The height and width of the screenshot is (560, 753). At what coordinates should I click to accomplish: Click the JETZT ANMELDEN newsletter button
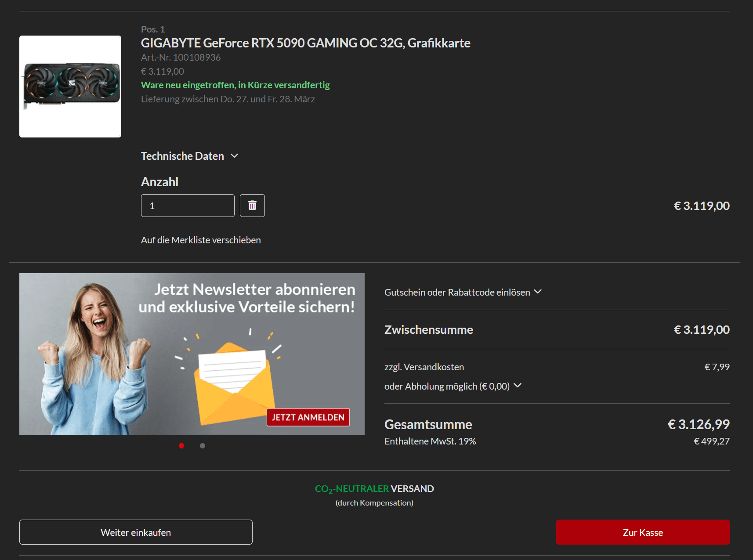tap(308, 417)
